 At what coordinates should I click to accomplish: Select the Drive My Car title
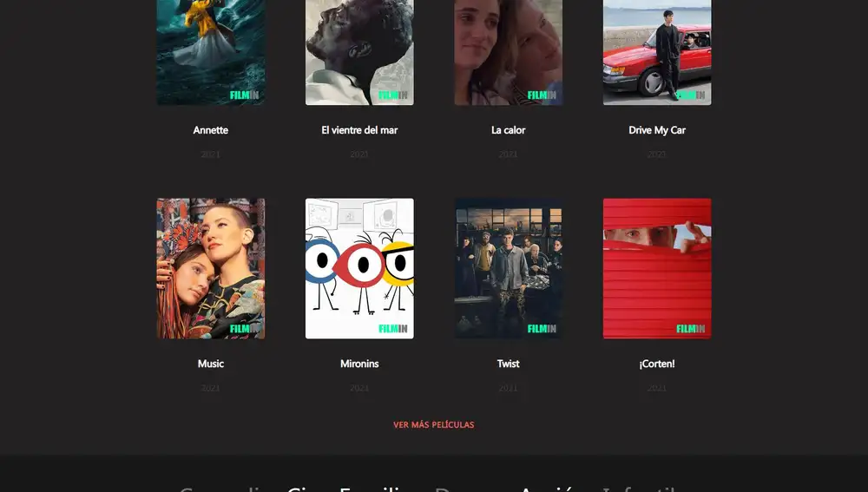pyautogui.click(x=657, y=130)
